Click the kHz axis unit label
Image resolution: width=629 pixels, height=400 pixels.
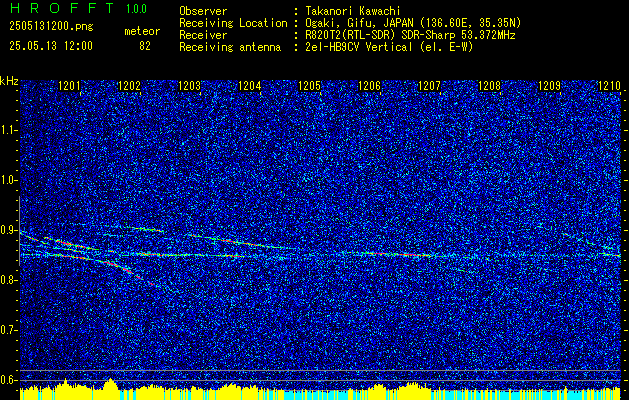pos(9,81)
